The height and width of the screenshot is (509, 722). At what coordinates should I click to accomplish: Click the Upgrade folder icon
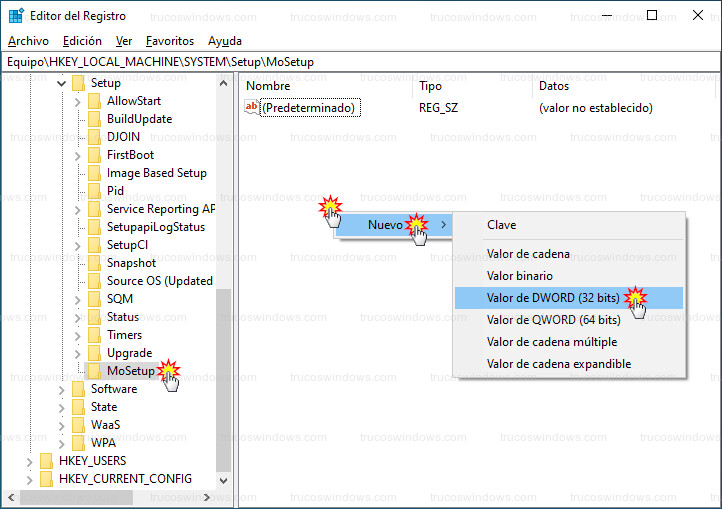pyautogui.click(x=95, y=353)
